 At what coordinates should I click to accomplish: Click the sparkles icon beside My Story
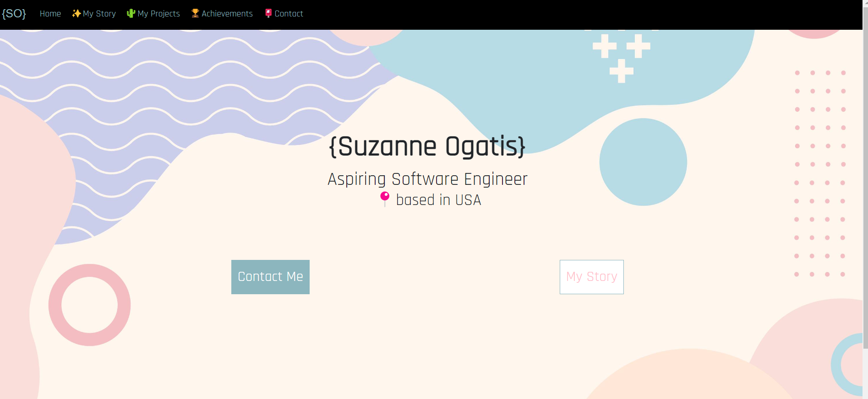pyautogui.click(x=76, y=14)
